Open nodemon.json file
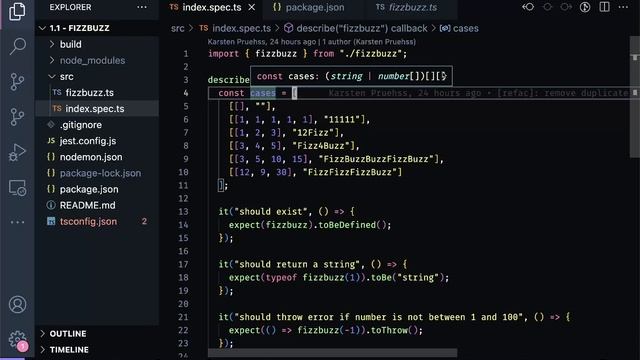Screen dimensions: 640x360 [x=91, y=157]
